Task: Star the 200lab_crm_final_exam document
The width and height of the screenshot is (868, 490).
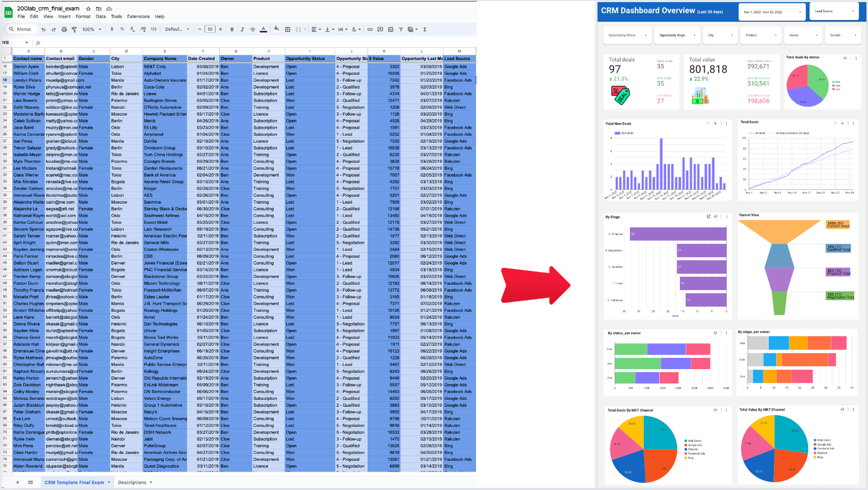Action: point(88,9)
